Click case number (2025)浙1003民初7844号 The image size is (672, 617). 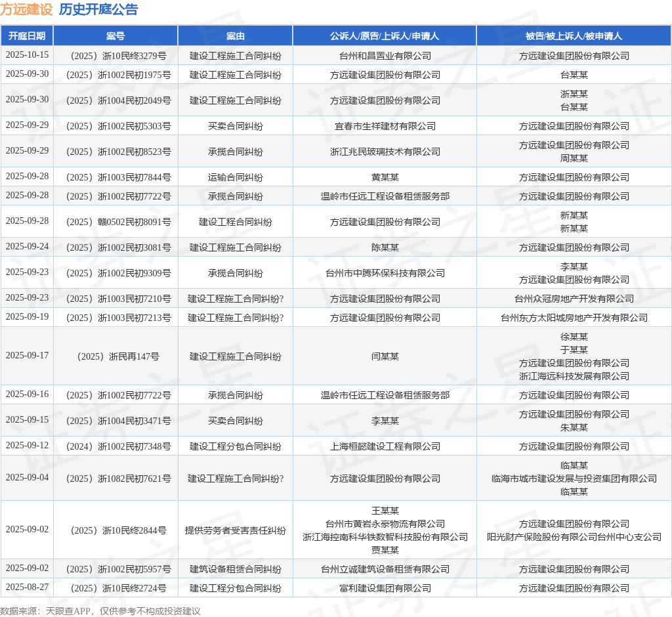pyautogui.click(x=118, y=177)
